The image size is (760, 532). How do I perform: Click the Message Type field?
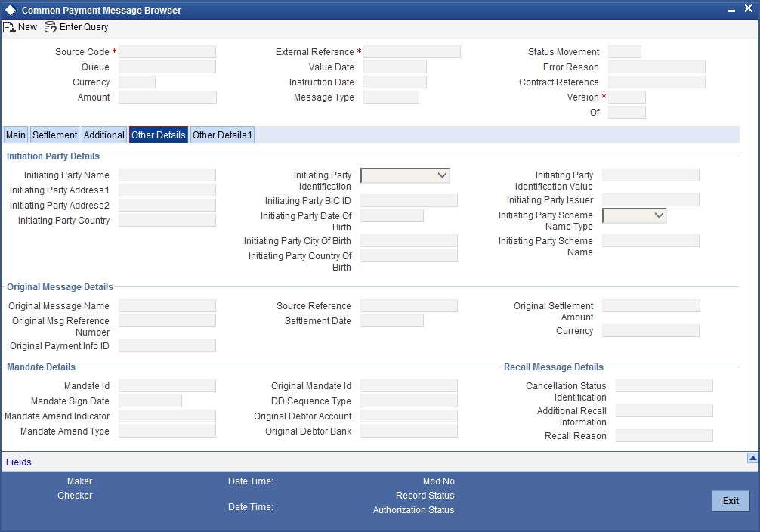(391, 97)
